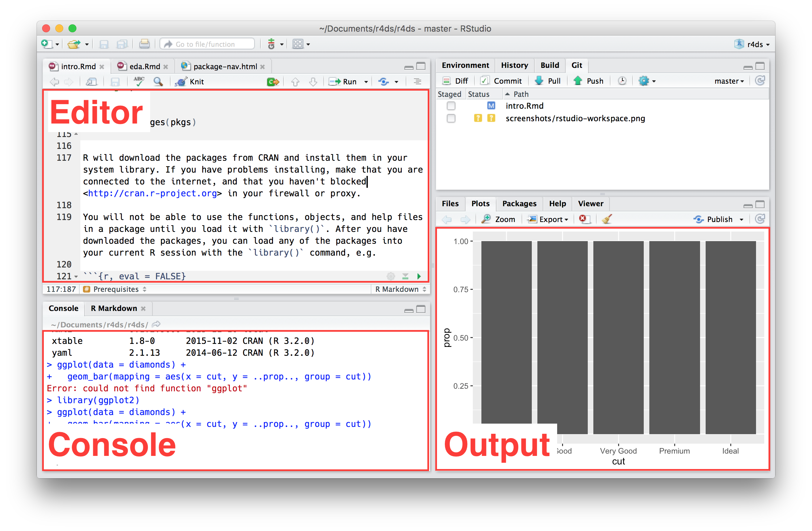This screenshot has height=531, width=812.
Task: Clear all plots with broom icon
Action: (607, 219)
